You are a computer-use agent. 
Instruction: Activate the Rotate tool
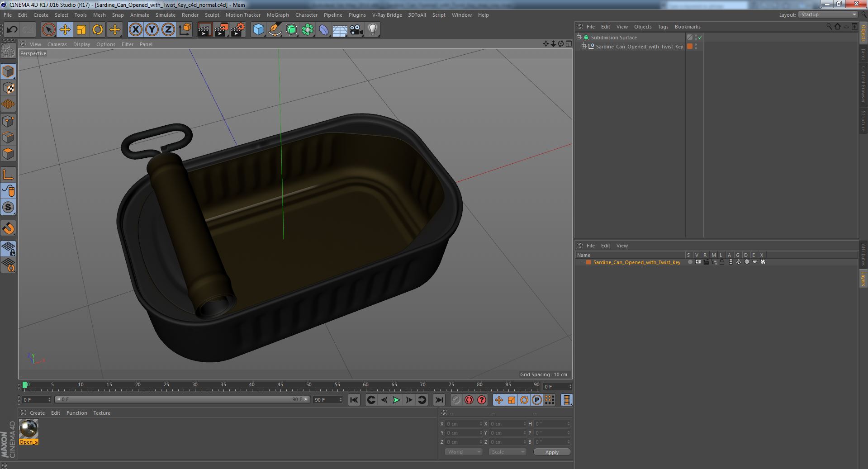pyautogui.click(x=98, y=30)
